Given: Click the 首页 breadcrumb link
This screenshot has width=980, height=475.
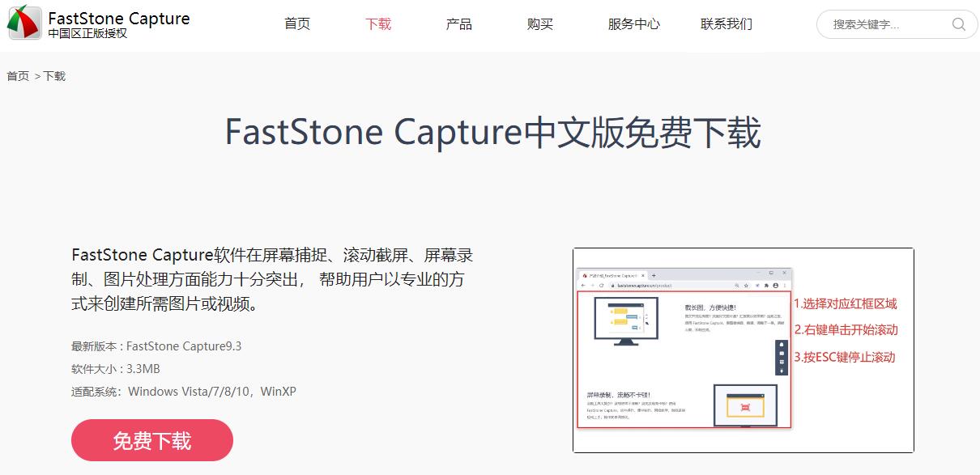Looking at the screenshot, I should click(x=18, y=76).
